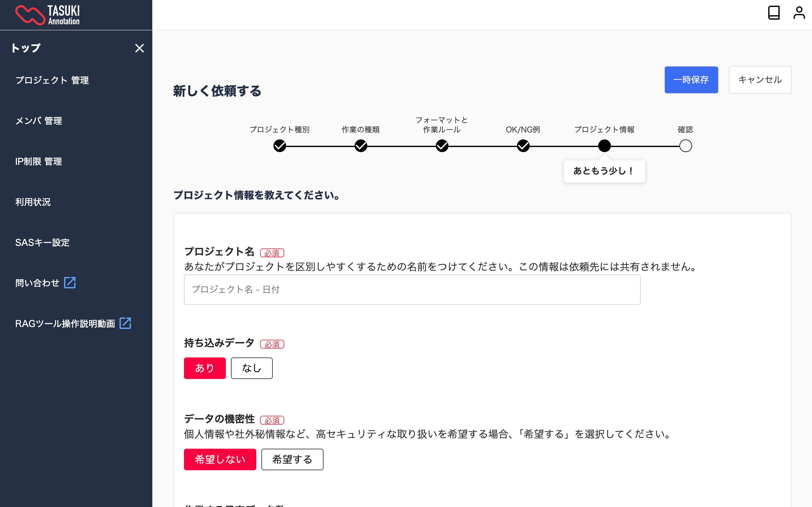Click external link icon beside 問い合わせ
The width and height of the screenshot is (812, 507).
[70, 283]
